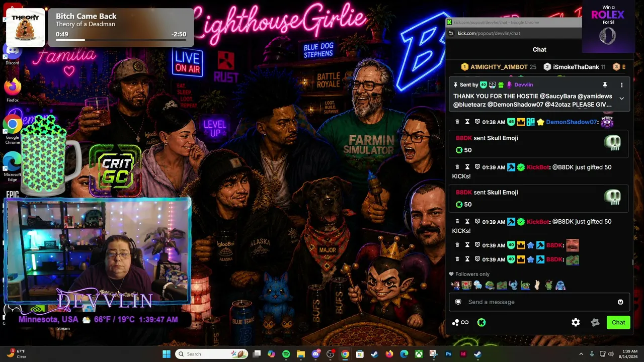Insert the Stitch quick emote

click(x=513, y=286)
